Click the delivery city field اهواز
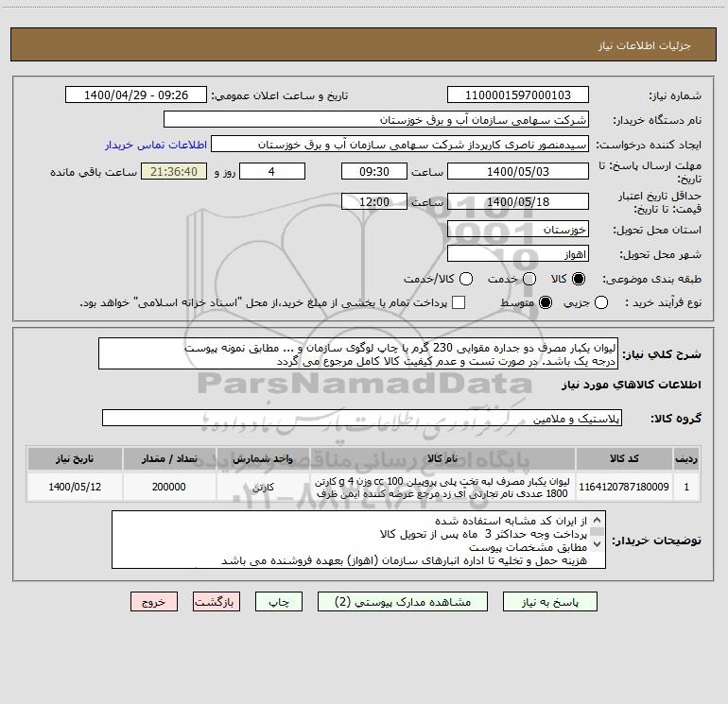 point(518,254)
